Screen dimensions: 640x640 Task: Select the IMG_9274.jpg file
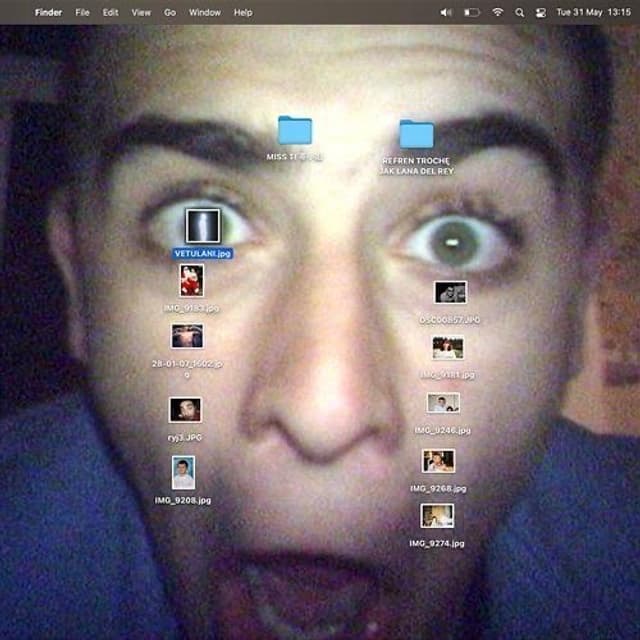437,515
